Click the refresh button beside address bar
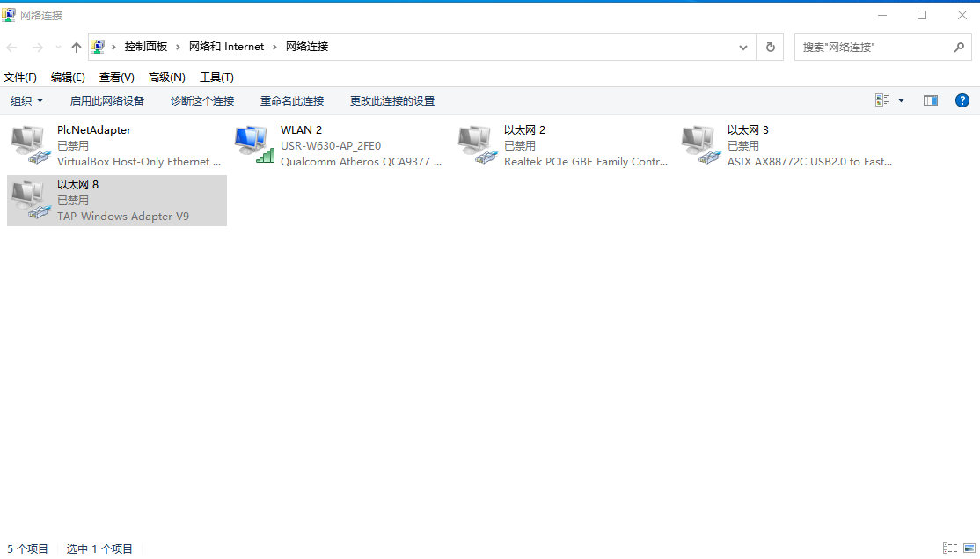980x559 pixels. [x=771, y=48]
